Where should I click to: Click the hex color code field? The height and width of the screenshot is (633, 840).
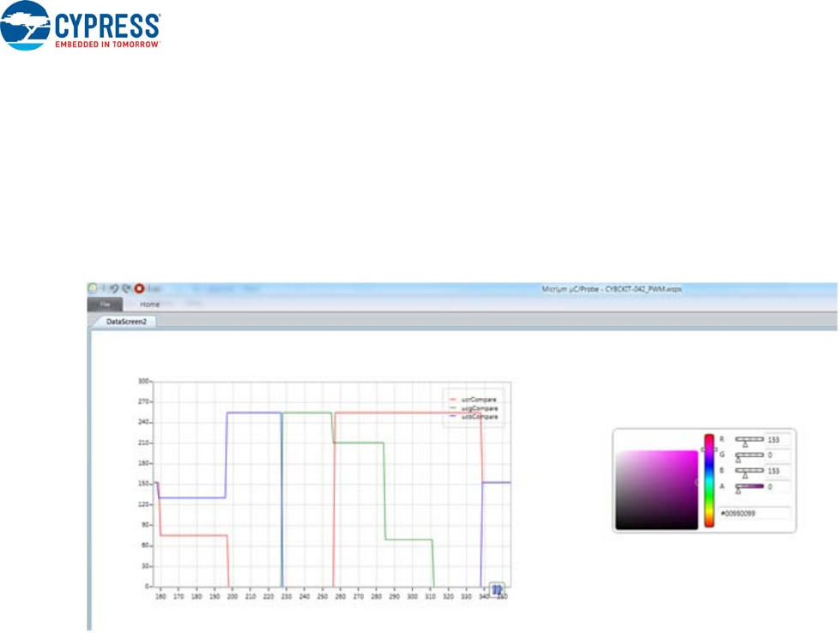point(754,512)
